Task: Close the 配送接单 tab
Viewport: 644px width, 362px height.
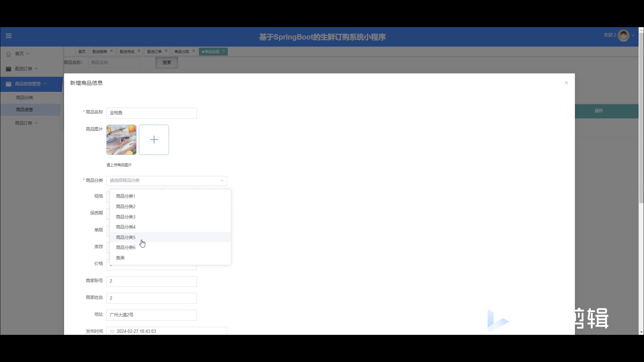Action: pos(112,51)
